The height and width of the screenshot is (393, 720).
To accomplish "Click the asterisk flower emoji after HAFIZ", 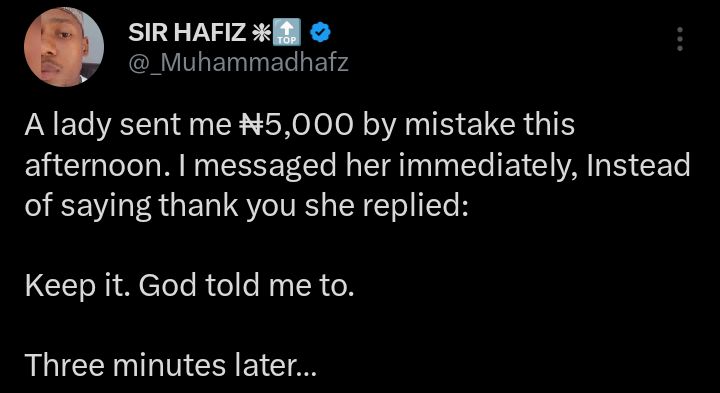I will point(261,33).
